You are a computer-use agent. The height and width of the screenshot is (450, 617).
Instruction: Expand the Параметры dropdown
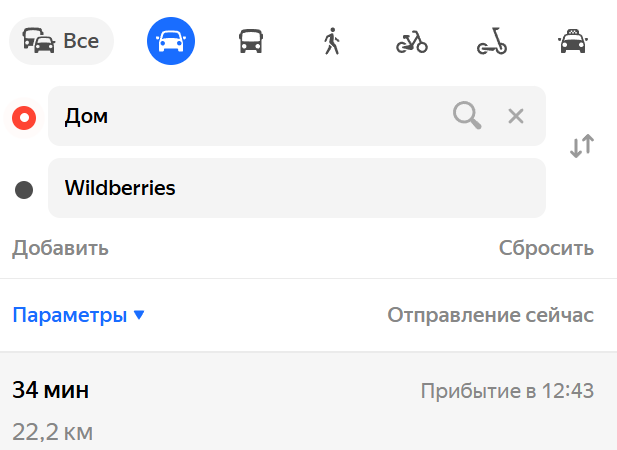tap(79, 315)
